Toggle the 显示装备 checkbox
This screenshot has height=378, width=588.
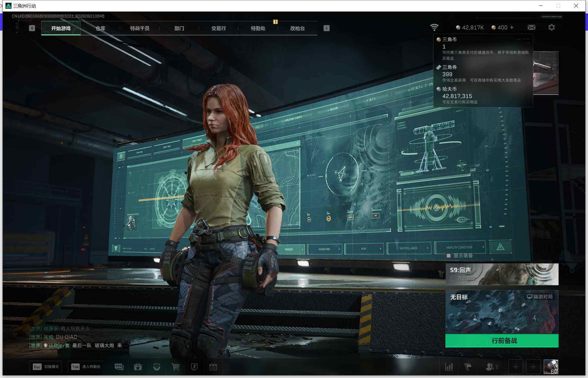(448, 256)
